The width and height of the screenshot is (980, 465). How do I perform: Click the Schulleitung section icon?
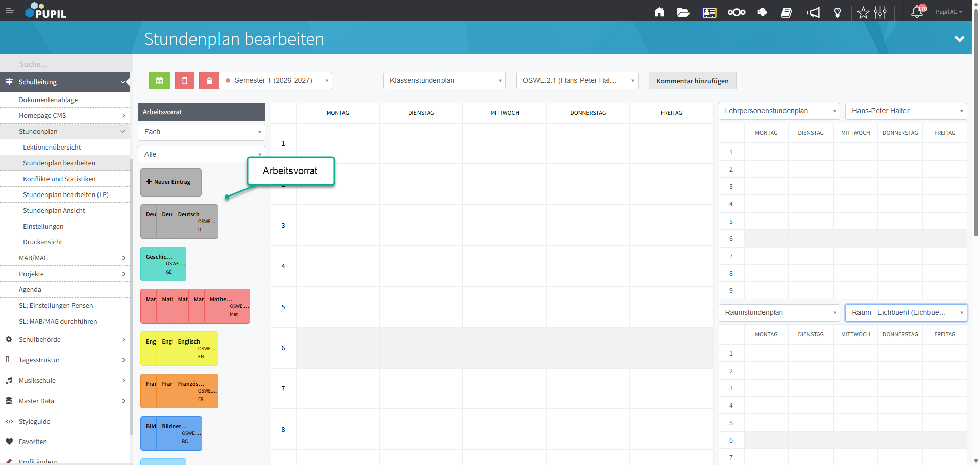point(9,82)
